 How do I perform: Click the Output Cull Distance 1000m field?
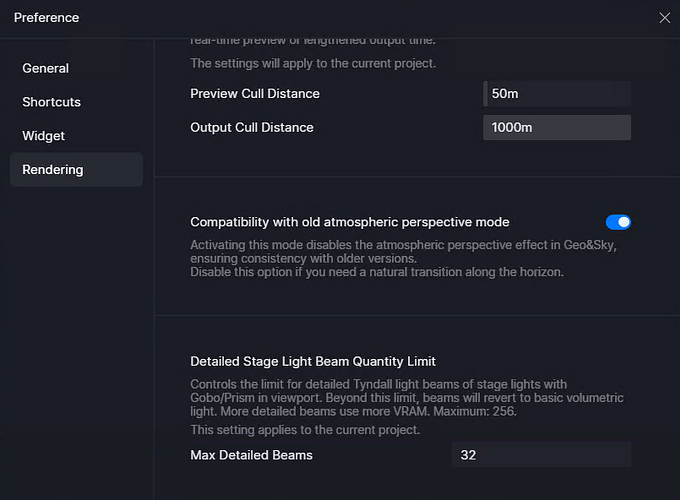[557, 127]
